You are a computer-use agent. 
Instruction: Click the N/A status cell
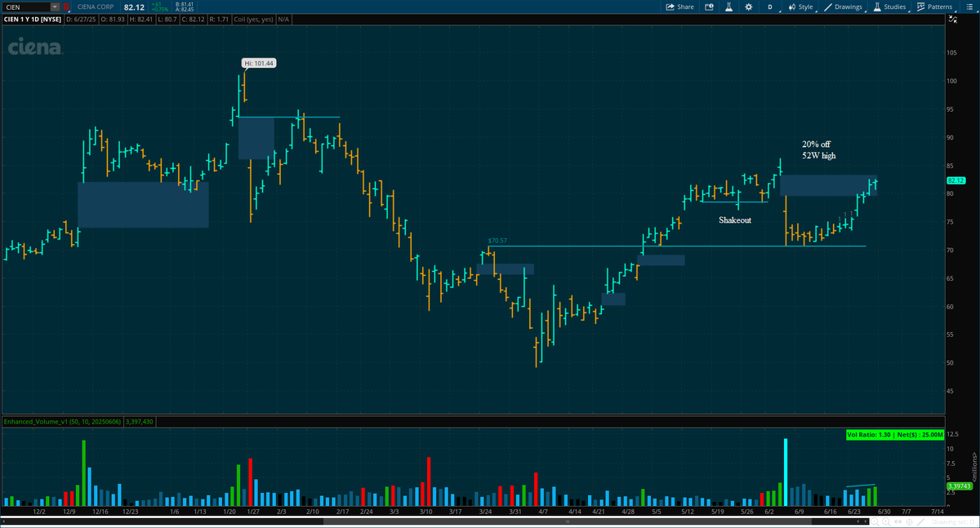(x=283, y=18)
